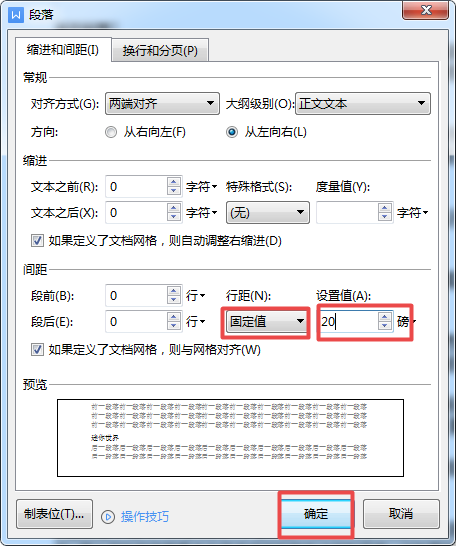Open 段后 unit dropdown 行
The height and width of the screenshot is (546, 456).
(x=196, y=322)
